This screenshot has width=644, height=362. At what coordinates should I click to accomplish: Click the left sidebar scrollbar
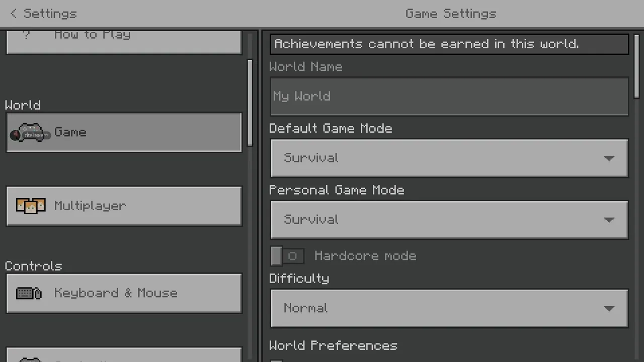250,103
